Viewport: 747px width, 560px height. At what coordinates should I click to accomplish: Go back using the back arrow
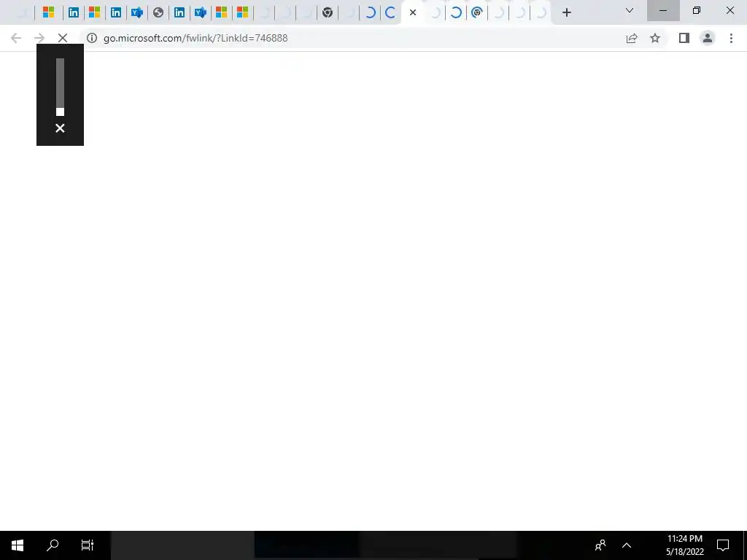pos(16,38)
